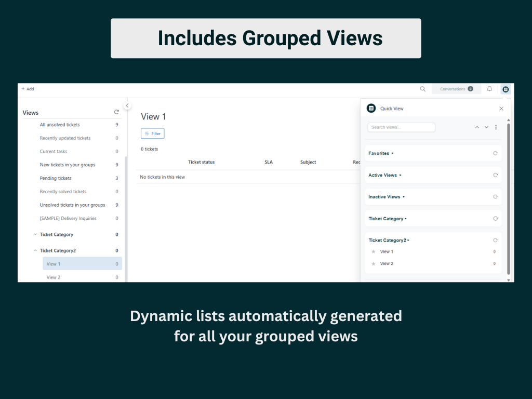The height and width of the screenshot is (399, 532).
Task: Expand the Favorites section
Action: tap(393, 153)
